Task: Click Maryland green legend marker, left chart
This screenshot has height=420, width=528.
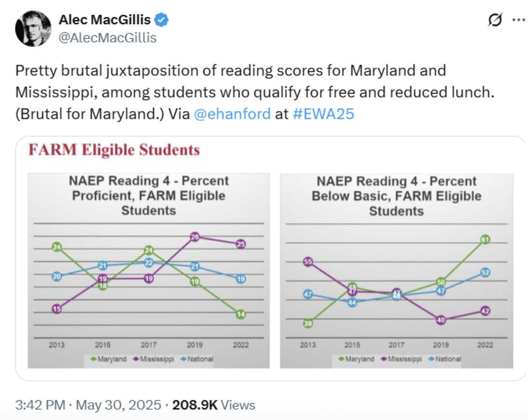Action: point(94,359)
